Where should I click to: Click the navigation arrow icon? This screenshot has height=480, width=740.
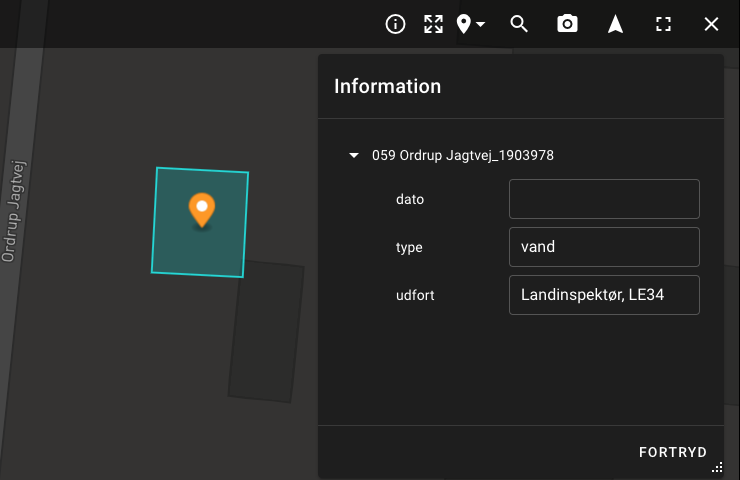[x=615, y=24]
